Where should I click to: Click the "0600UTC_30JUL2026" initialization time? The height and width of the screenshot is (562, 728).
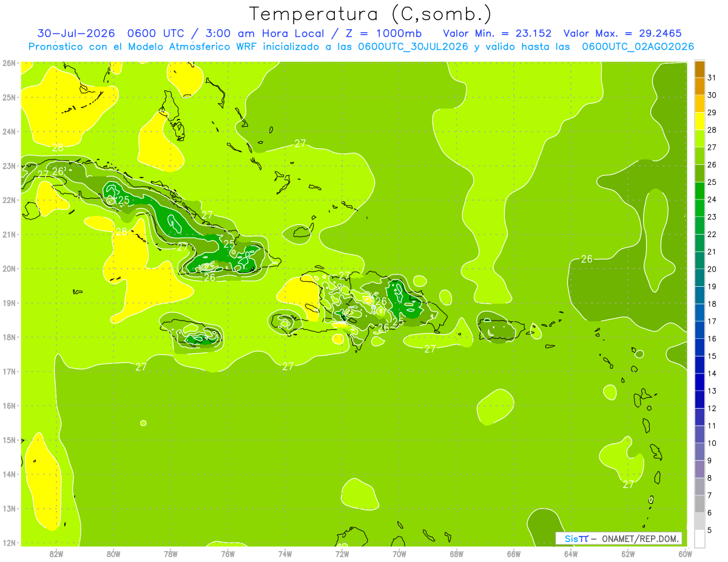(x=413, y=47)
